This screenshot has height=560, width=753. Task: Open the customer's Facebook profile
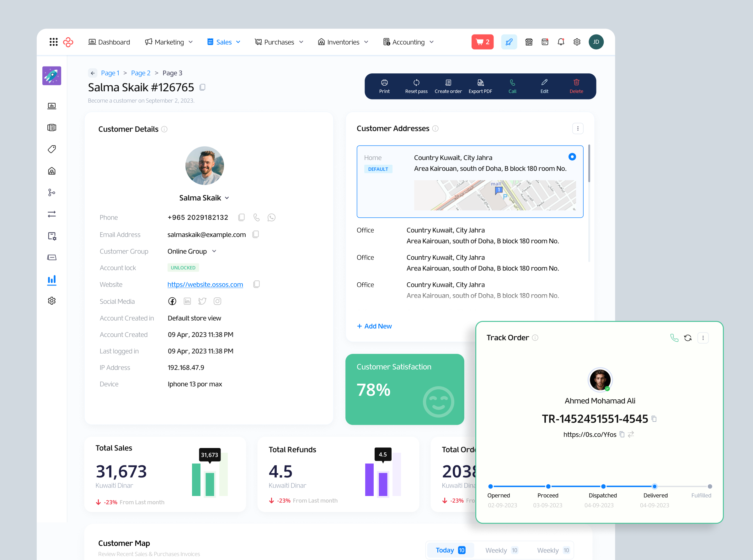pos(172,301)
